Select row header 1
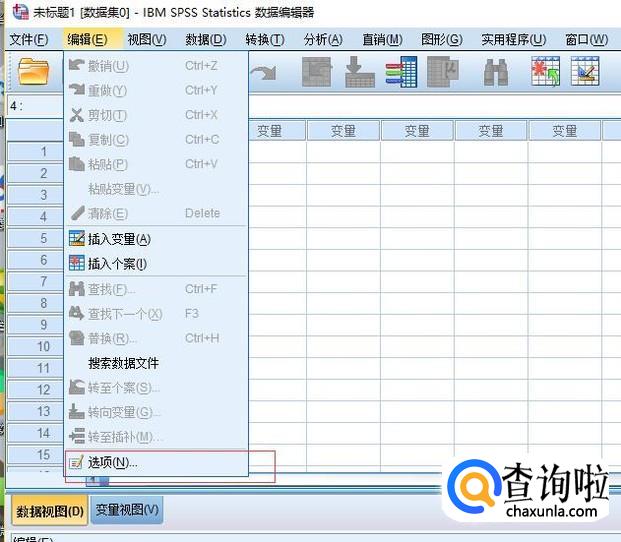 (36, 152)
